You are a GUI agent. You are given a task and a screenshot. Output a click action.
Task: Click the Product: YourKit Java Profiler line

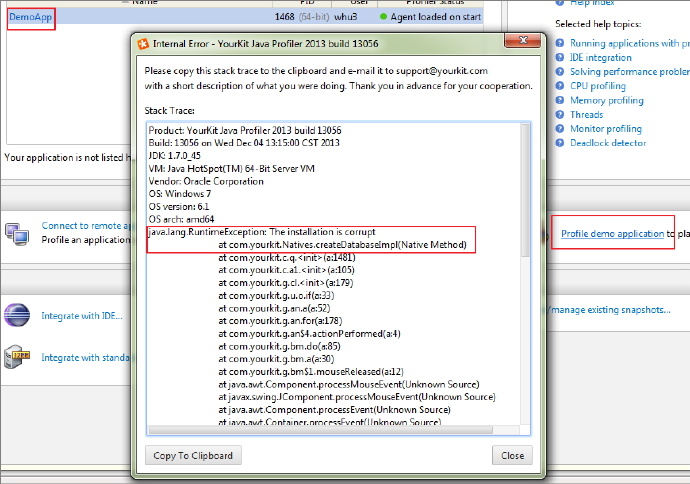click(x=245, y=130)
